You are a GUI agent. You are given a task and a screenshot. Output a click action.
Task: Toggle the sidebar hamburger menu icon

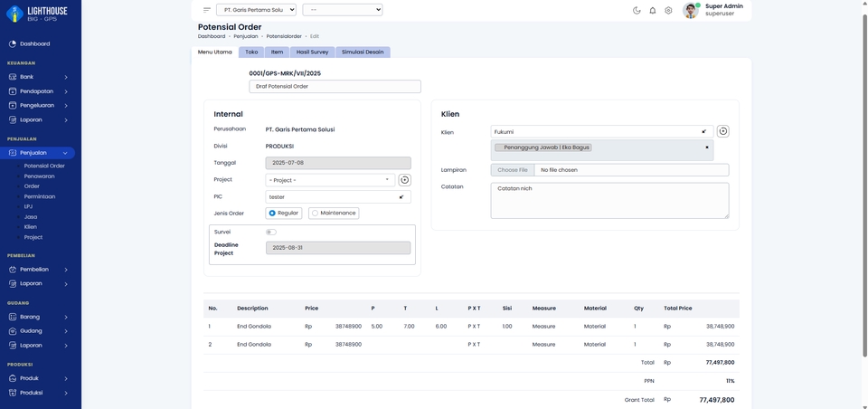[x=207, y=10]
